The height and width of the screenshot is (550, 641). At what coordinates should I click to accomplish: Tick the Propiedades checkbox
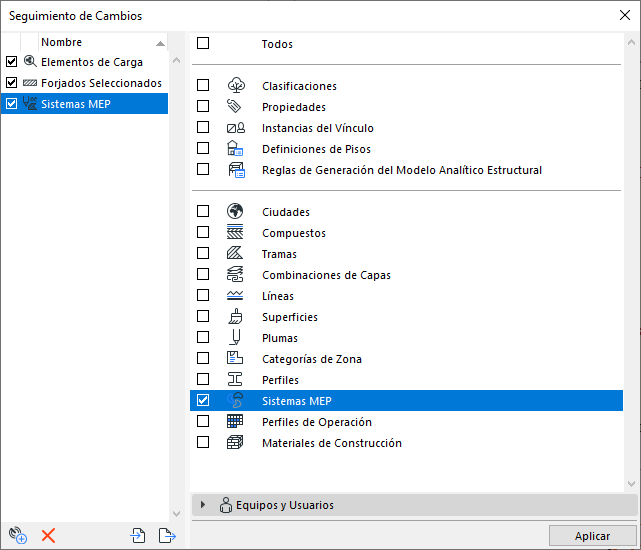coord(203,106)
